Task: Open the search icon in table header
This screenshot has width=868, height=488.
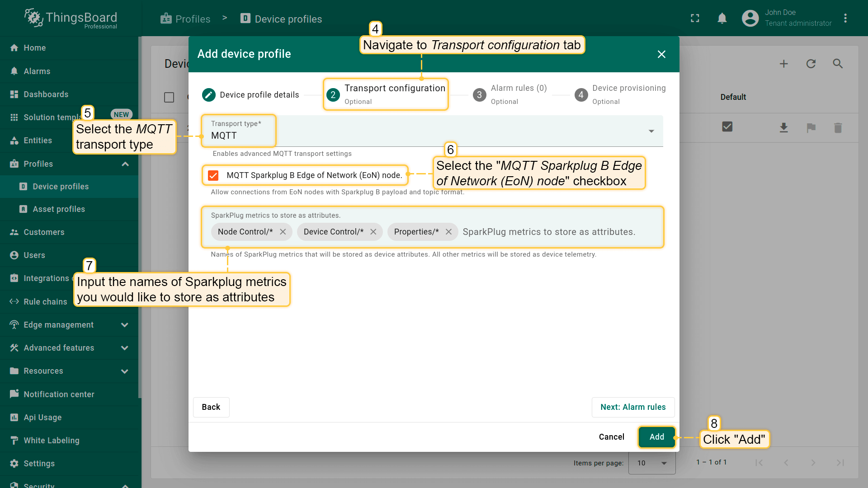Action: 838,64
